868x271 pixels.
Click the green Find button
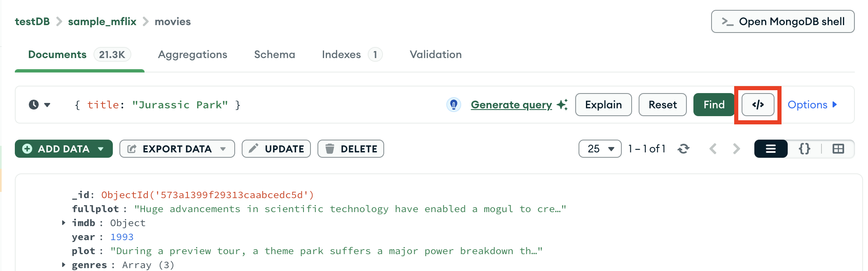pos(714,105)
